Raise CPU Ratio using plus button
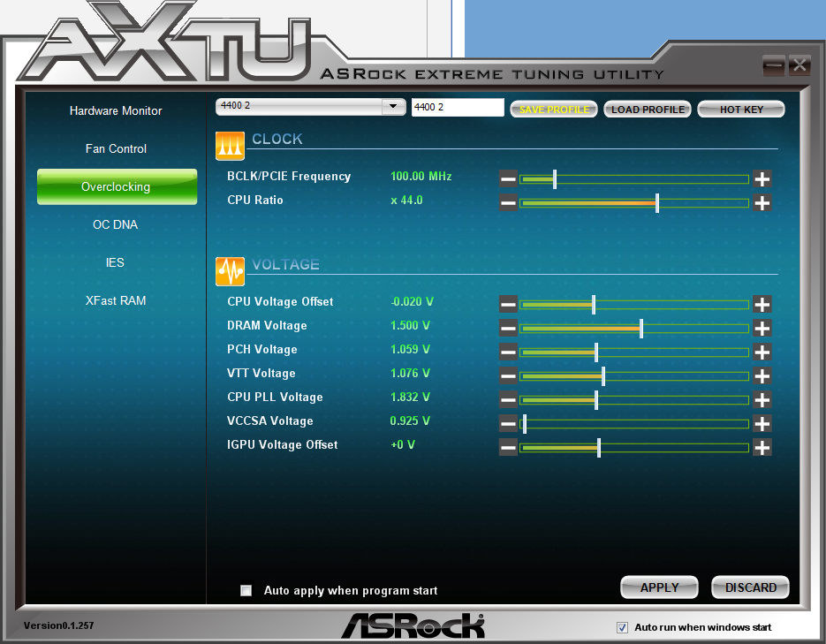 pos(762,202)
